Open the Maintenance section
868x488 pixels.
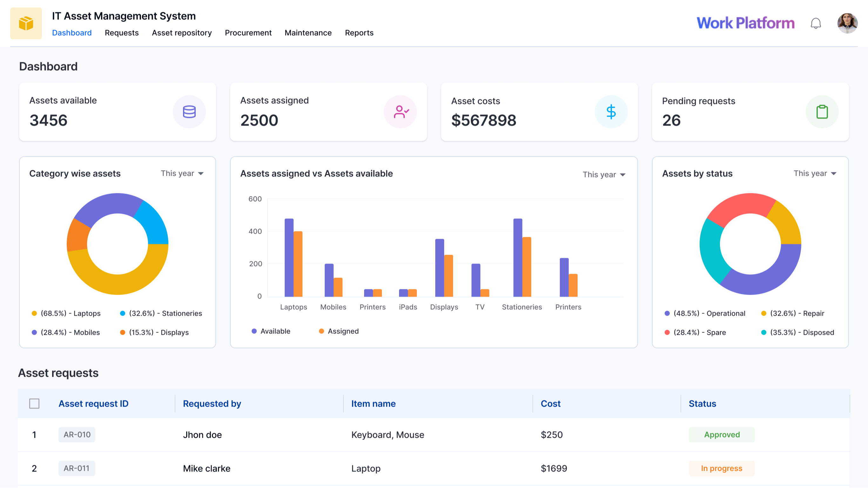(308, 33)
